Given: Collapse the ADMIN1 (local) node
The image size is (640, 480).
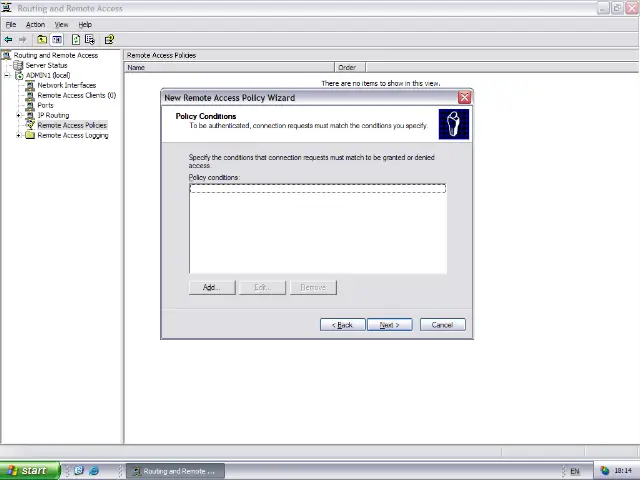Looking at the screenshot, I should tap(7, 75).
